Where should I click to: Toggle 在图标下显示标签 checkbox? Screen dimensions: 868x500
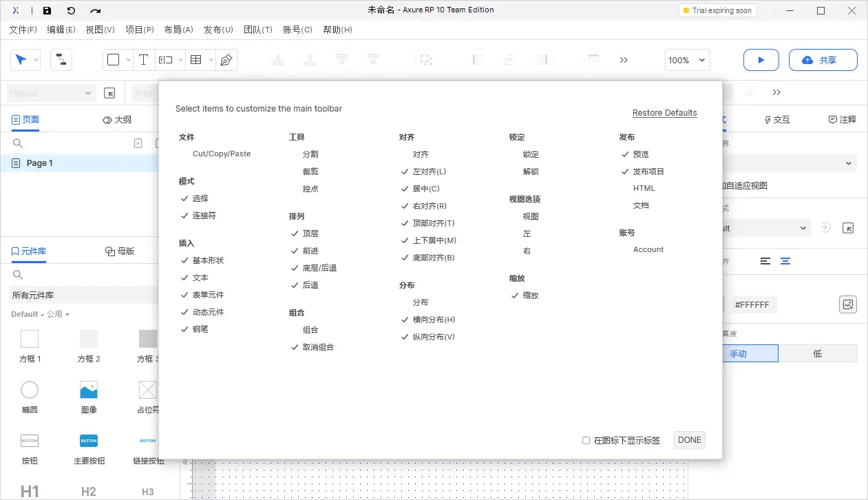click(586, 440)
